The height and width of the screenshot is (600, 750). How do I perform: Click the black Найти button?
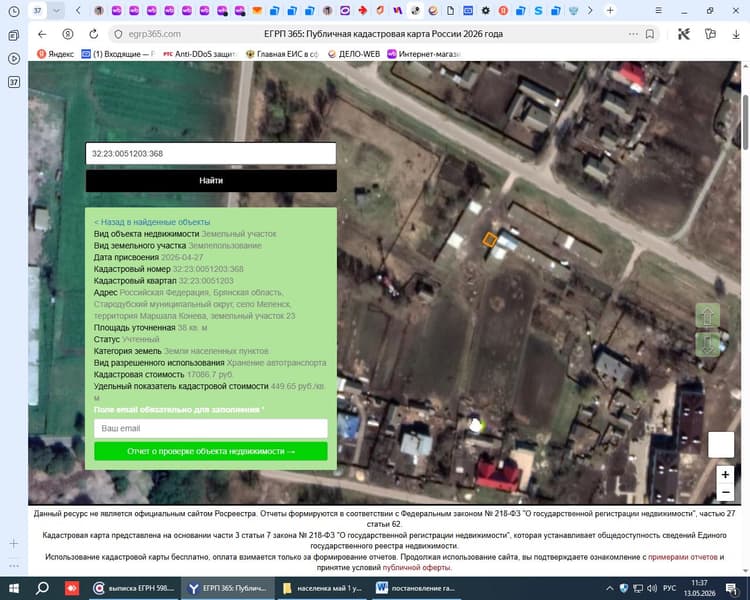[211, 181]
